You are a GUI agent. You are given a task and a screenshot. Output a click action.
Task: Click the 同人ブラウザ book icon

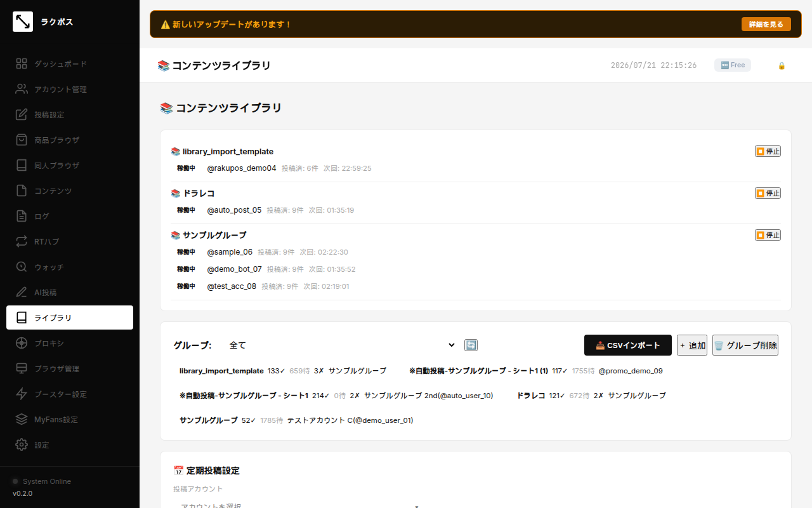pos(22,165)
